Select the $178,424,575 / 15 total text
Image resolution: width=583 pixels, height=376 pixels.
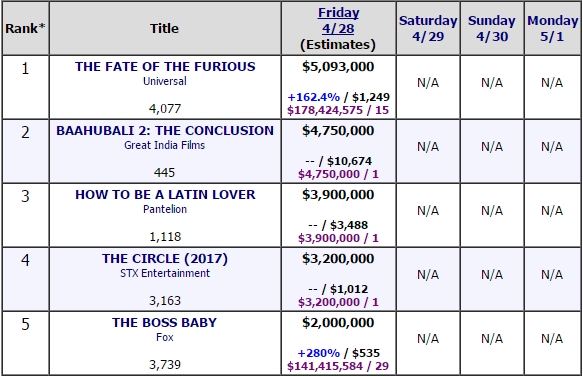(x=338, y=110)
